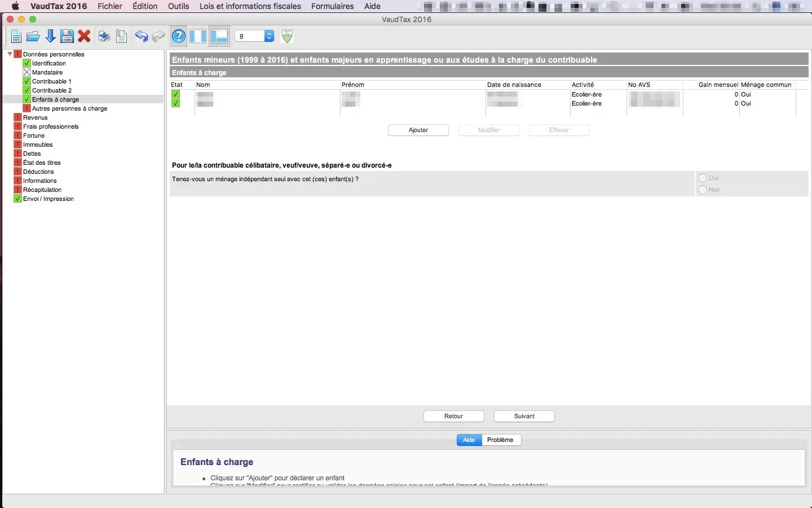Click the blue down-arrow import icon
Image resolution: width=812 pixels, height=508 pixels.
50,37
